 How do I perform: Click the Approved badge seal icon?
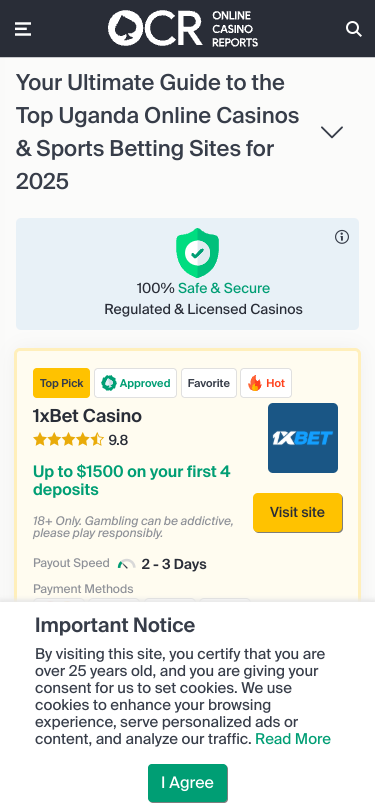coord(109,383)
